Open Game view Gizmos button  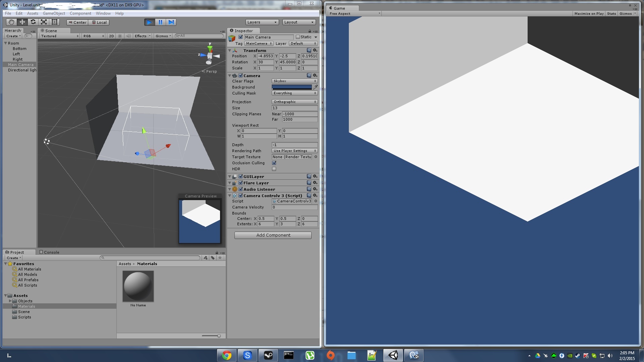tap(628, 14)
